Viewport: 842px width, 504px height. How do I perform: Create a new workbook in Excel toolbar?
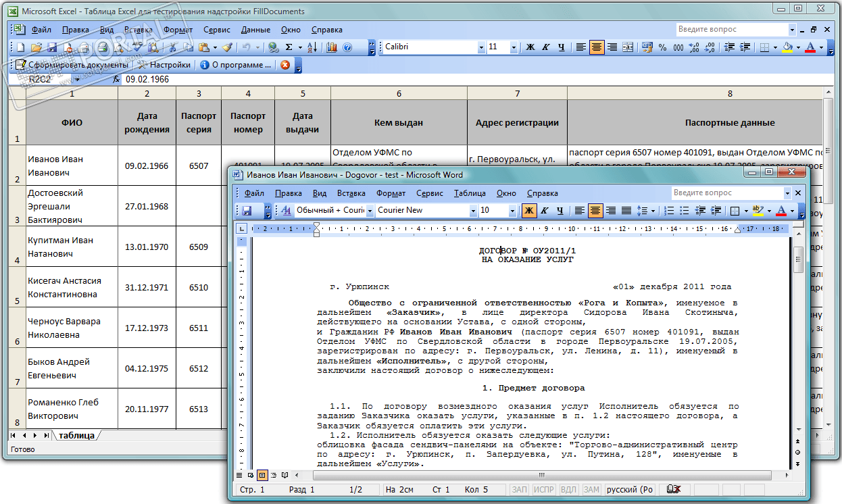21,47
